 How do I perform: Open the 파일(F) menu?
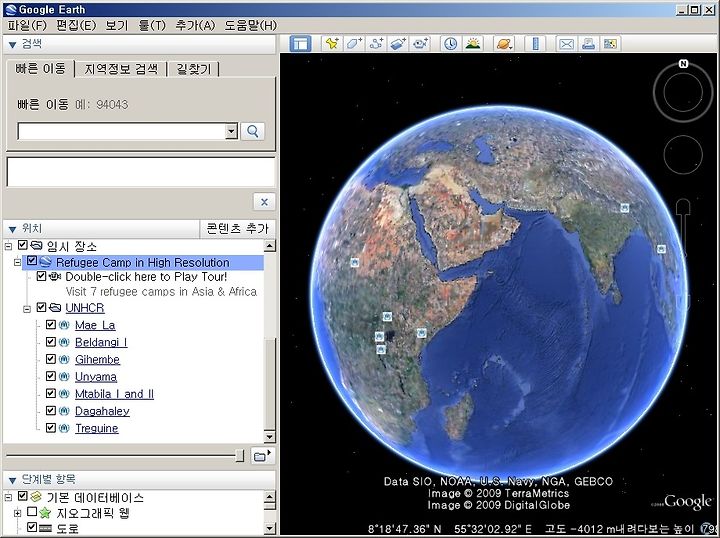pyautogui.click(x=28, y=25)
